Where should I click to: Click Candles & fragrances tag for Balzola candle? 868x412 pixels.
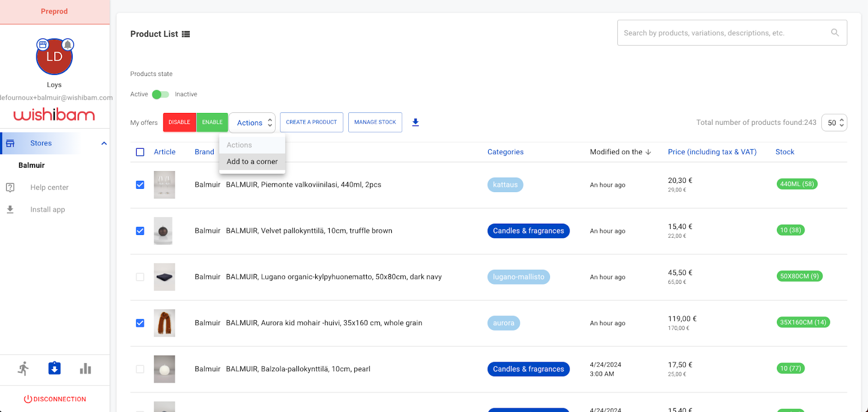[528, 369]
